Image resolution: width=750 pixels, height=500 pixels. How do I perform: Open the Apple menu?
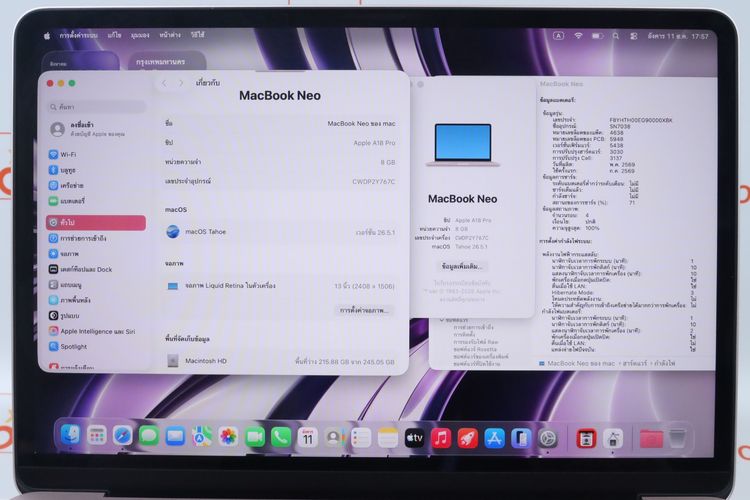(47, 35)
